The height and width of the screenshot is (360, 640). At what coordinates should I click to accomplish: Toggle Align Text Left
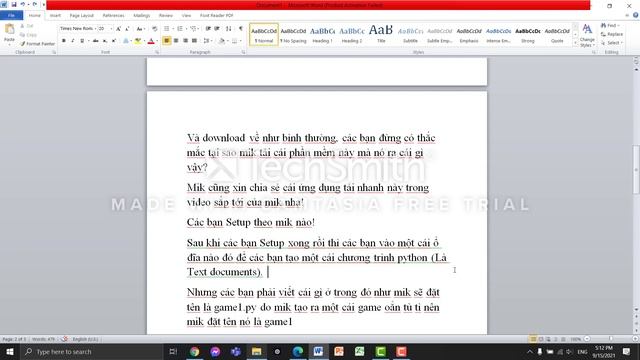click(x=167, y=41)
